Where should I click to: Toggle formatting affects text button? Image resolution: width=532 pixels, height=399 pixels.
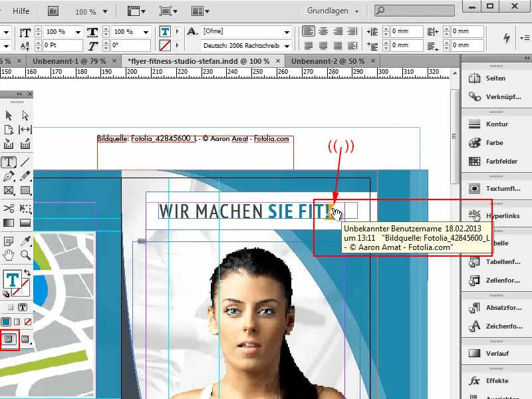coord(23,307)
